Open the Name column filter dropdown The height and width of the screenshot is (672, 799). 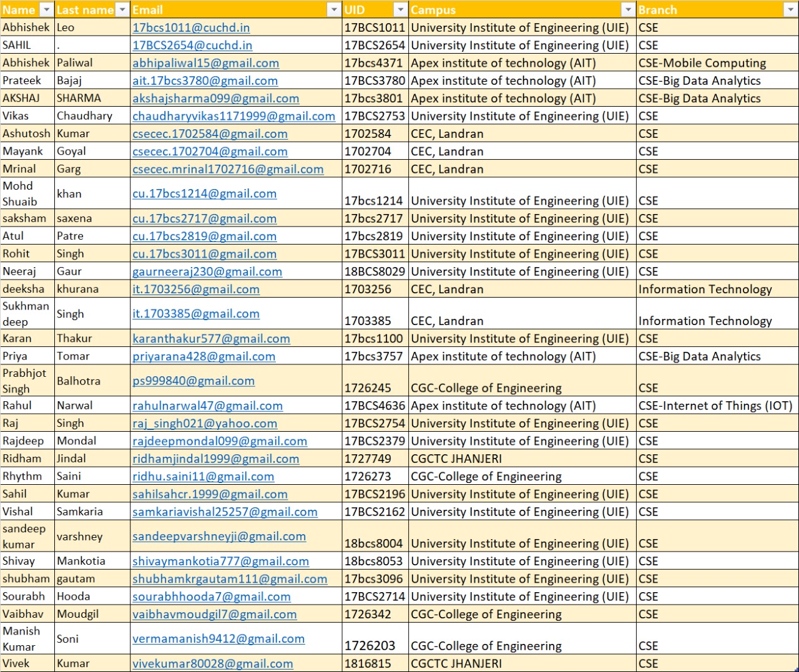[x=46, y=10]
